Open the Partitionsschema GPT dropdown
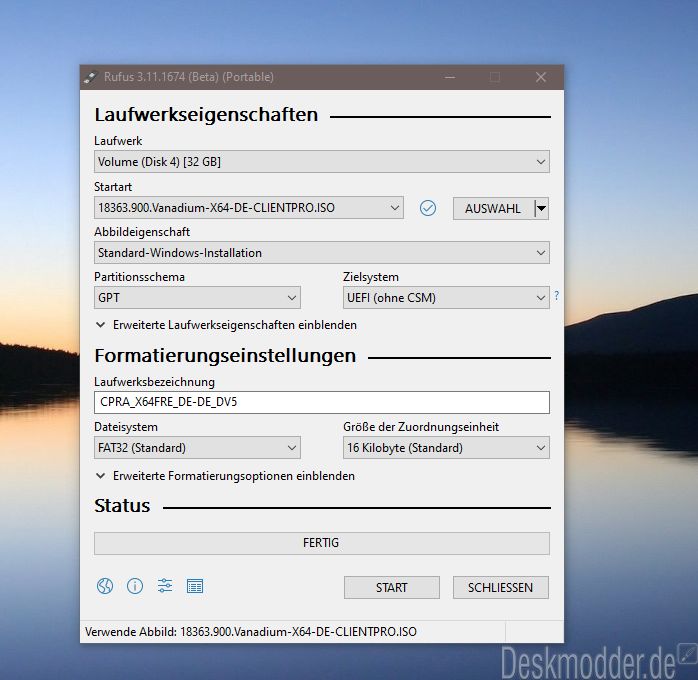698x680 pixels. click(197, 297)
